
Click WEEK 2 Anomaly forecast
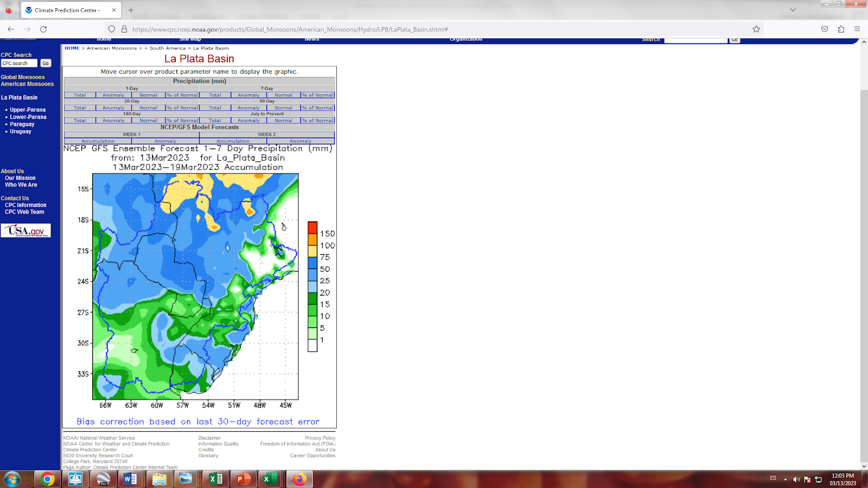tap(301, 141)
